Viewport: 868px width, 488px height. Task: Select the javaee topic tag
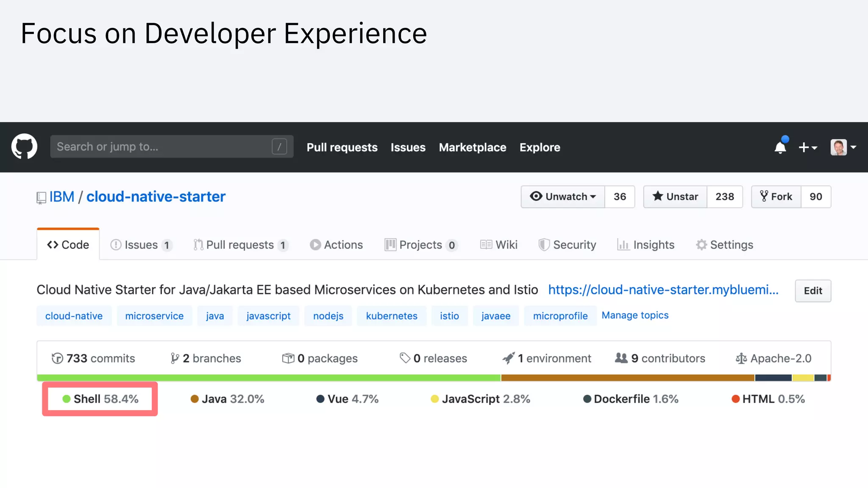[x=496, y=316]
